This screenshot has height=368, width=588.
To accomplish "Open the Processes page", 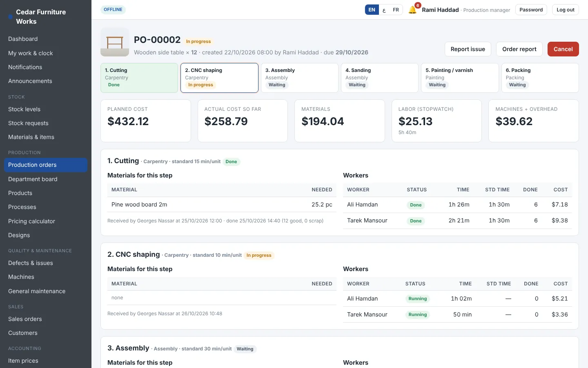I will click(x=46, y=207).
